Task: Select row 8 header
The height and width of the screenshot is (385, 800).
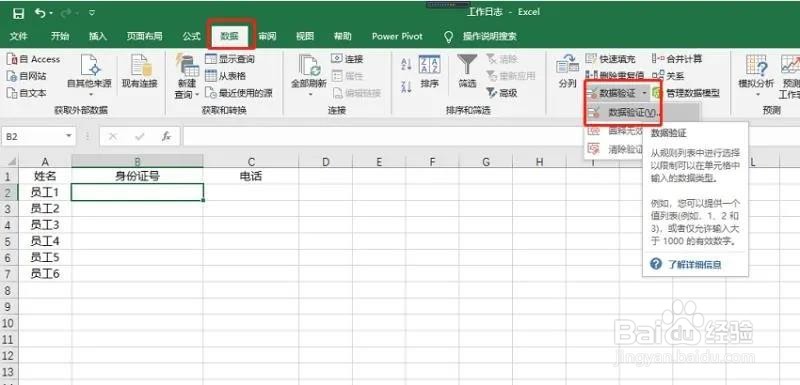Action: point(9,290)
